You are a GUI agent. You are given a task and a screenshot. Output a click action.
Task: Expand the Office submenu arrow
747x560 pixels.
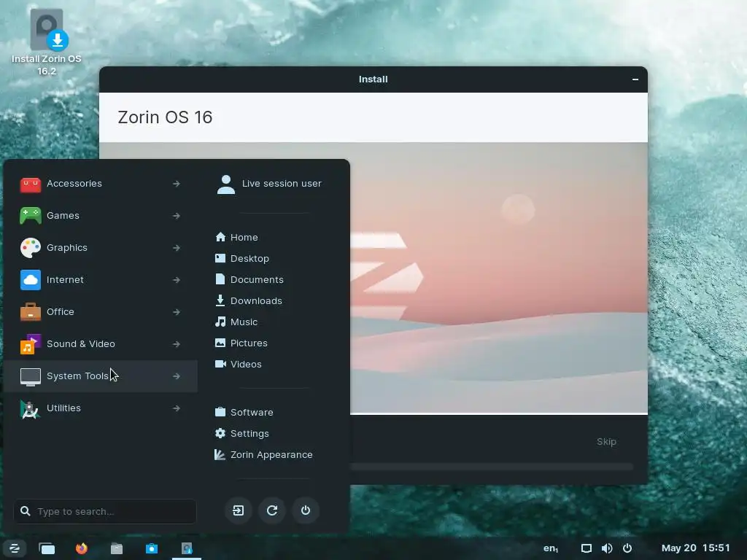(177, 312)
